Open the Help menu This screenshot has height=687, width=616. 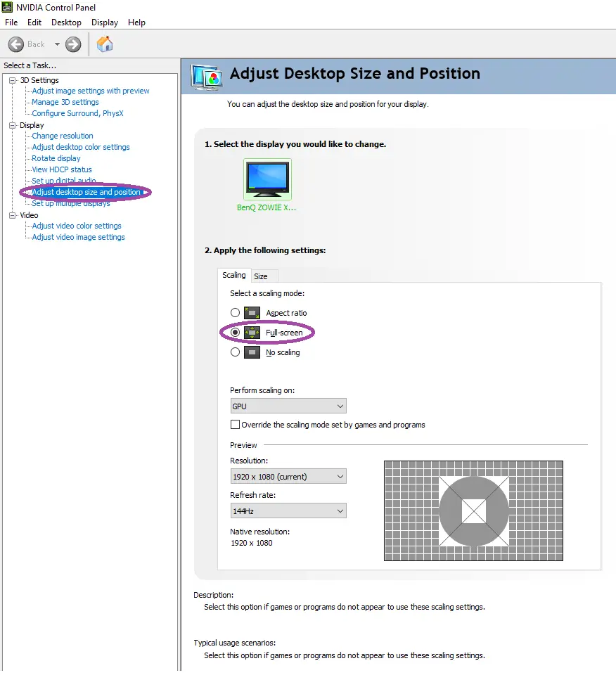coord(136,23)
